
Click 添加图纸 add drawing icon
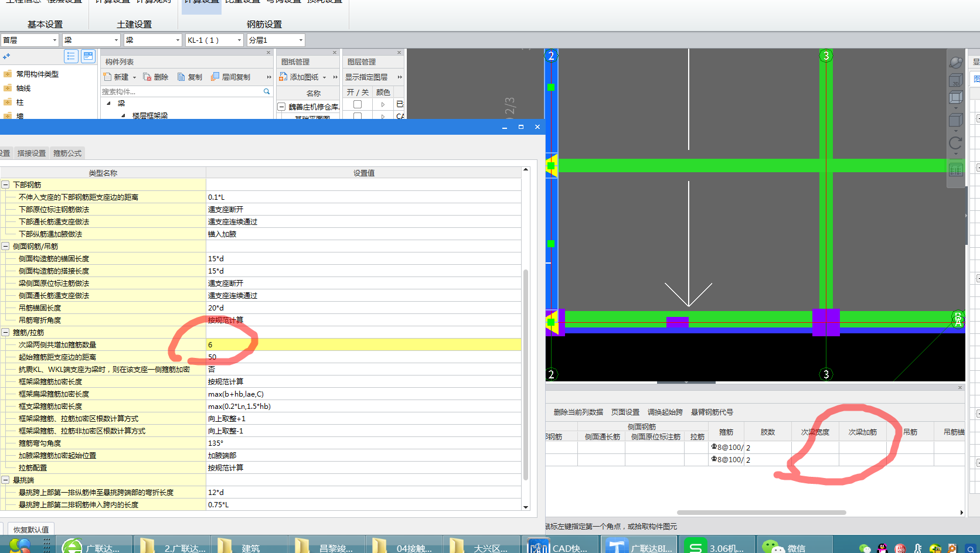coord(283,77)
